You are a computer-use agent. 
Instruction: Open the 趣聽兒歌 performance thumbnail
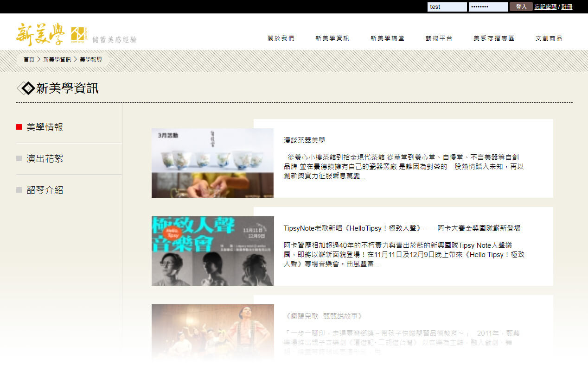(x=212, y=333)
